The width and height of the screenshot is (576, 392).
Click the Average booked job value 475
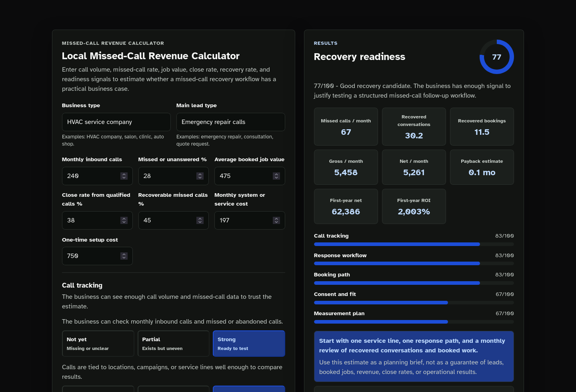225,176
